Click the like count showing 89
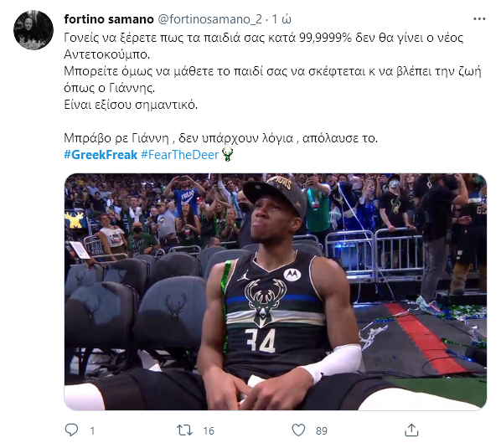Viewport: 501px width, 448px height. coord(322,430)
